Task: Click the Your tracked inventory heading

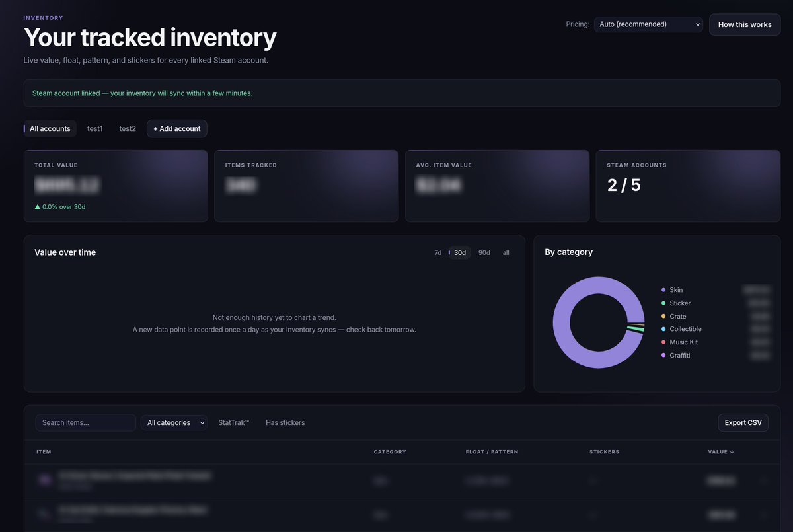Action: 150,38
